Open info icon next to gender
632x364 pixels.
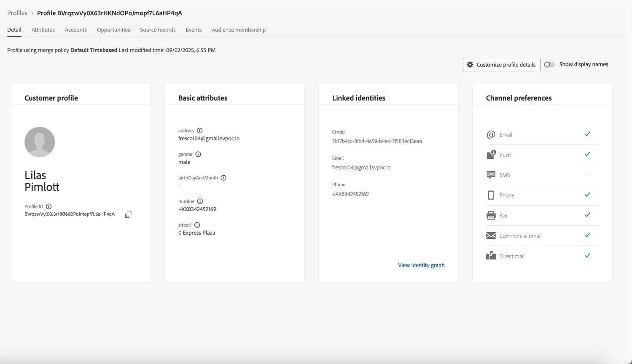click(x=198, y=154)
